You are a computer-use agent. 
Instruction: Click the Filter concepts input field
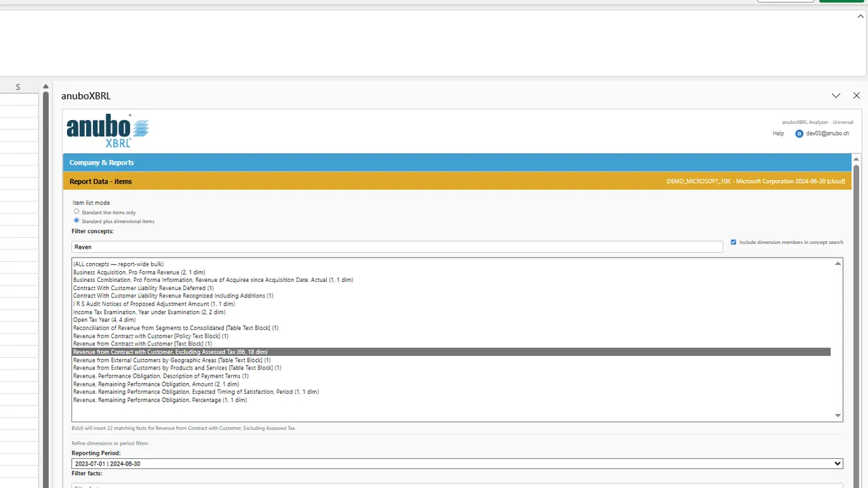point(397,247)
